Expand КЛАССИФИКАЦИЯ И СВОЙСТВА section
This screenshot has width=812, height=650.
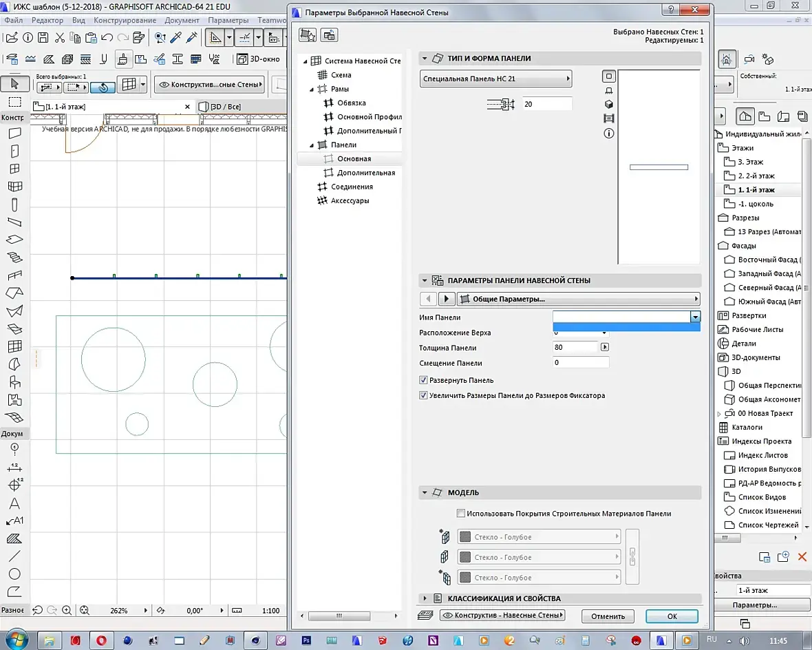tap(425, 598)
